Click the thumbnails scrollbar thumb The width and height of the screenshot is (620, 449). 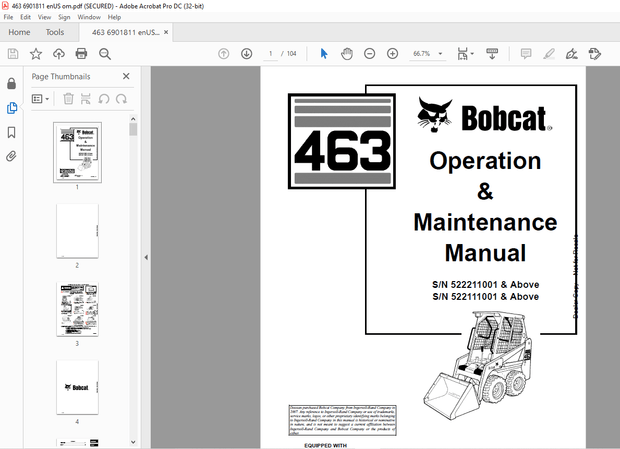click(x=133, y=129)
